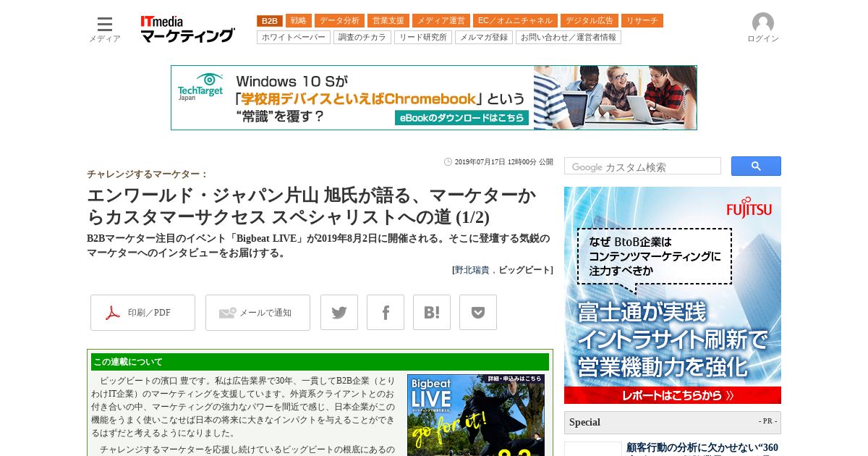
Task: Open the ホワイトペーパー link
Action: coord(294,37)
